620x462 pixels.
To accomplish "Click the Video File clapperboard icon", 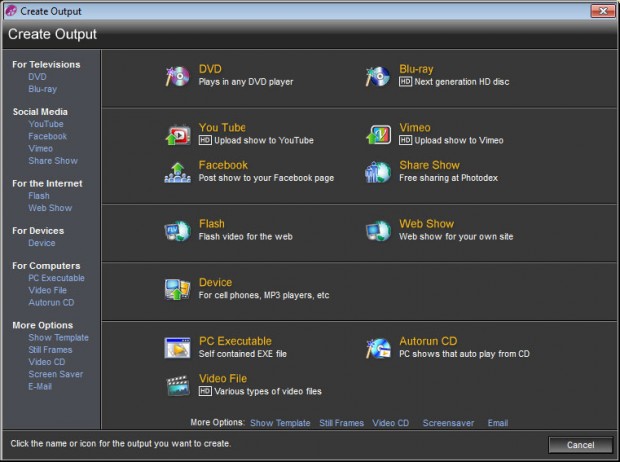I will click(178, 386).
